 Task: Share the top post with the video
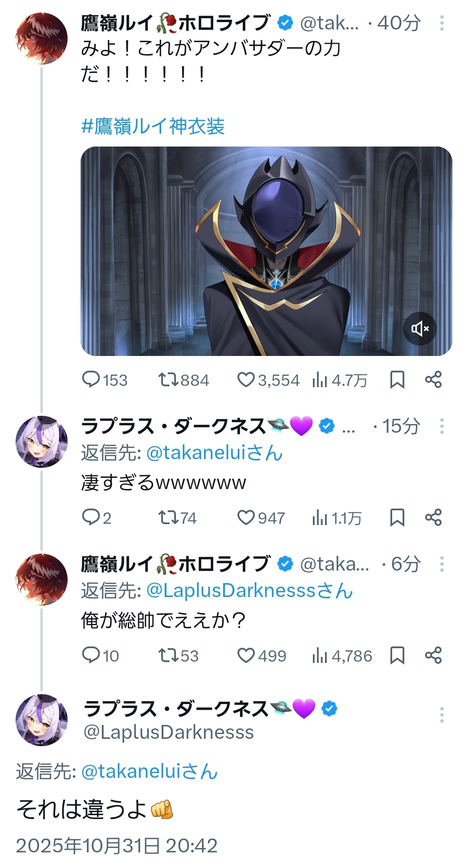(x=433, y=380)
